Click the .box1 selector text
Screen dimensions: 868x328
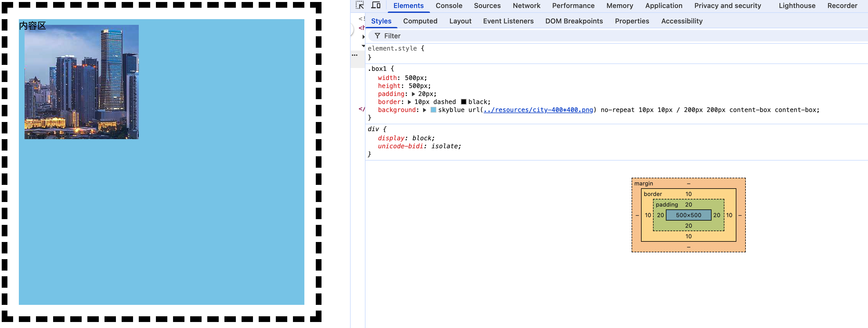coord(377,69)
